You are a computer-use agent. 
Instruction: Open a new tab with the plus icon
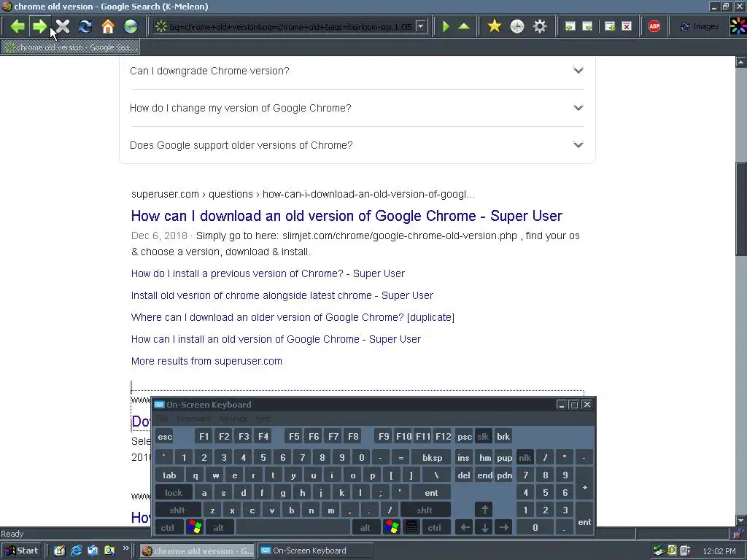coord(610,27)
